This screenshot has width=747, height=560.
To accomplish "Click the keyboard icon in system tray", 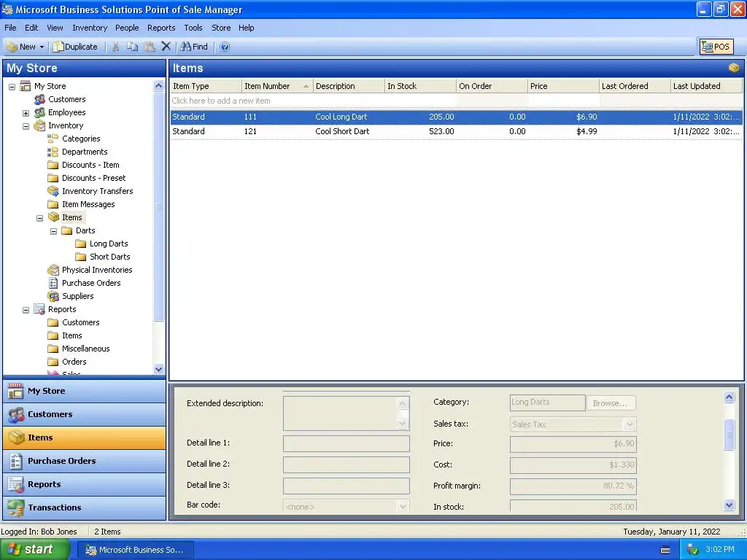I will coord(665,550).
